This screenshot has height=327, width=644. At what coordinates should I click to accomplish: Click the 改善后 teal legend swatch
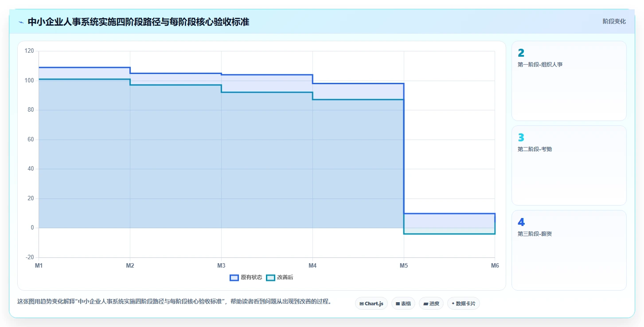tap(270, 277)
